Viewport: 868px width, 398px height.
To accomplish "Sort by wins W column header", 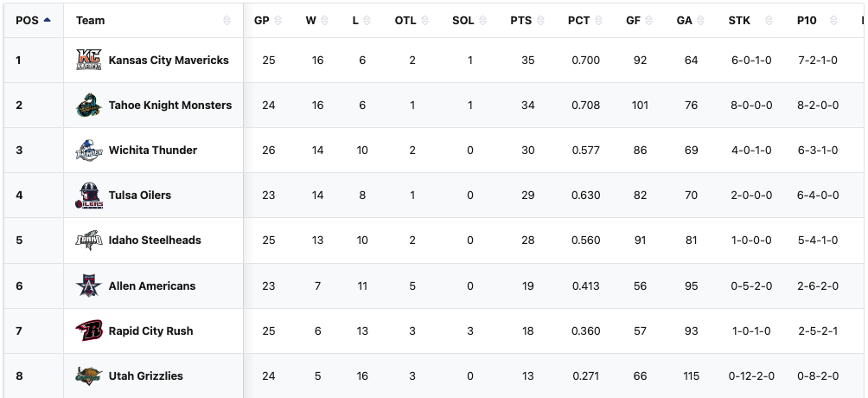I will 310,20.
